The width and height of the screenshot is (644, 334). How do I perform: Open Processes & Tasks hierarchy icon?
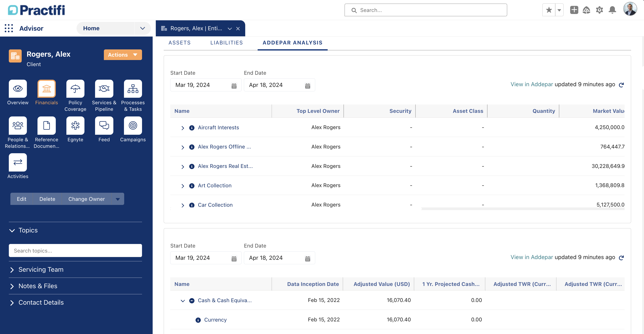[133, 89]
